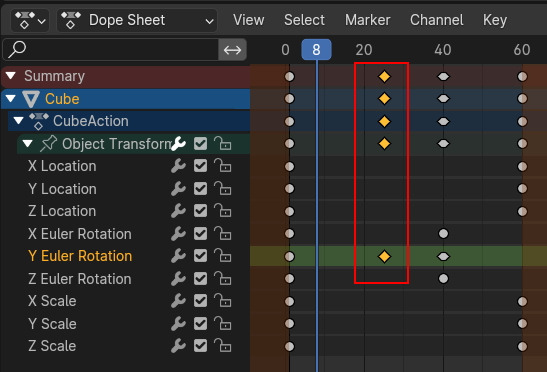Image resolution: width=547 pixels, height=372 pixels.
Task: Toggle X Location modifiers wrench
Action: coord(178,166)
